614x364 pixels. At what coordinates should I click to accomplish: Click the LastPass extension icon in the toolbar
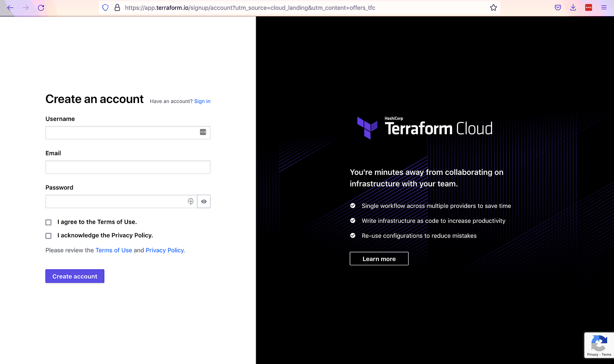tap(588, 7)
